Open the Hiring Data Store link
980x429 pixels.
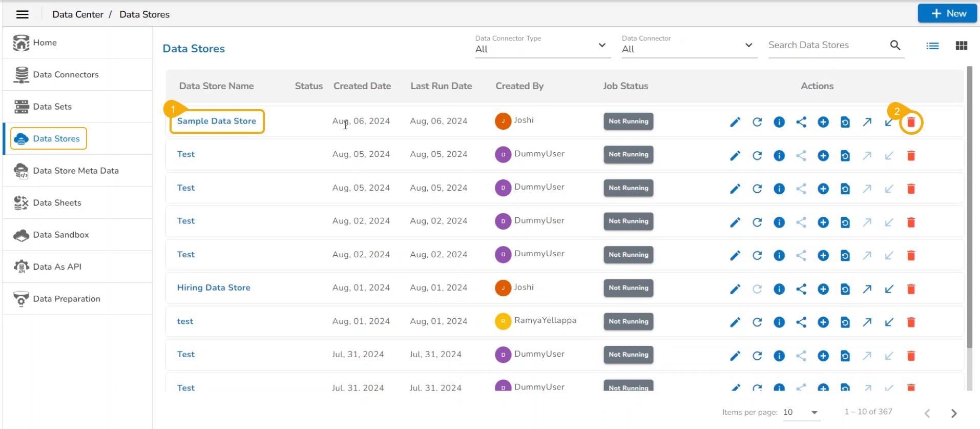click(x=214, y=288)
